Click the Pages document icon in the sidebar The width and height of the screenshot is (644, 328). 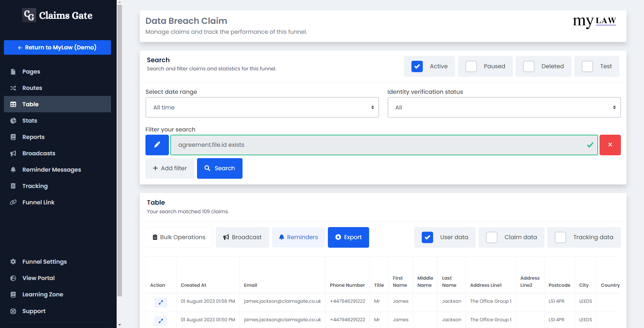(x=13, y=72)
